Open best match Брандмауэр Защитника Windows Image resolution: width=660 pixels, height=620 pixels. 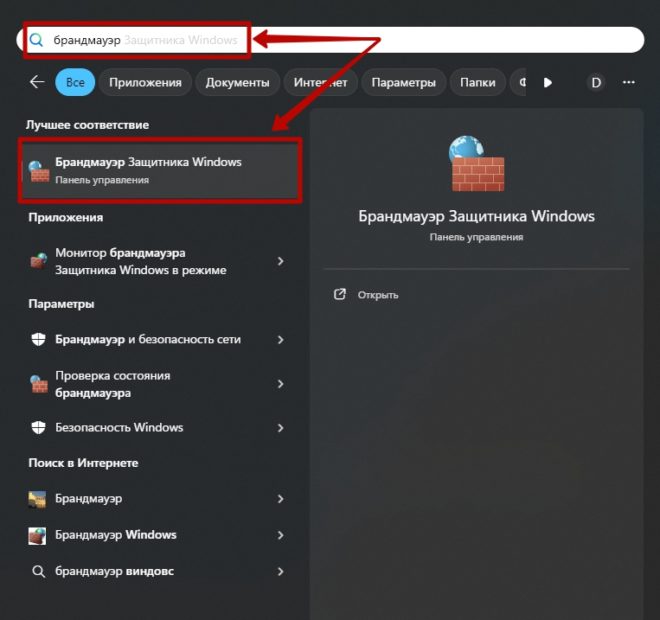pyautogui.click(x=160, y=170)
